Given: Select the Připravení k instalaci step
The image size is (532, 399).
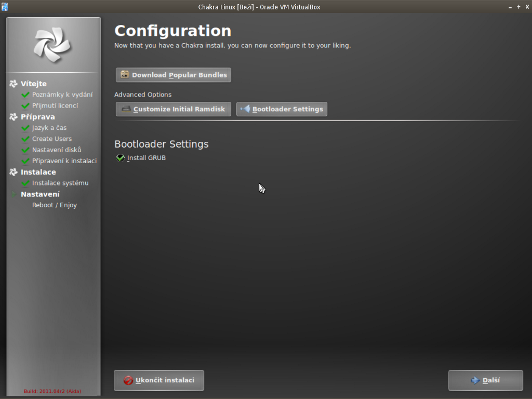Looking at the screenshot, I should tap(64, 161).
